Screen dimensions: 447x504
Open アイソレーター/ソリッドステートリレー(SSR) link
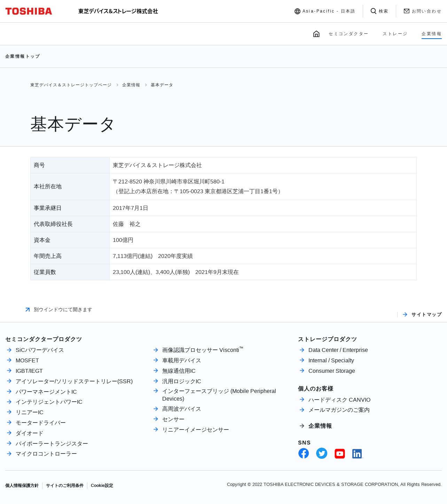point(74,381)
